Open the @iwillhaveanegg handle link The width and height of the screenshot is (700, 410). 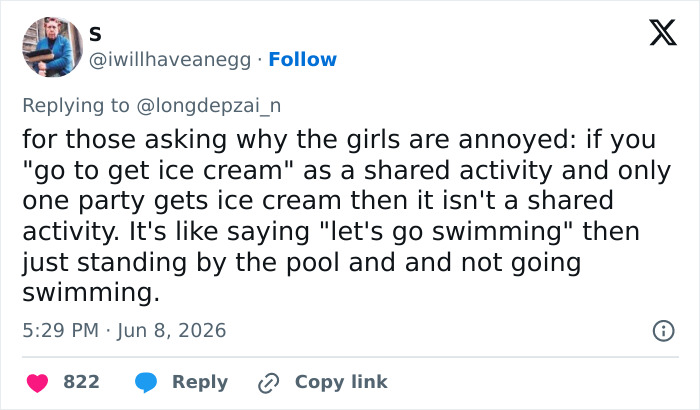[x=170, y=60]
